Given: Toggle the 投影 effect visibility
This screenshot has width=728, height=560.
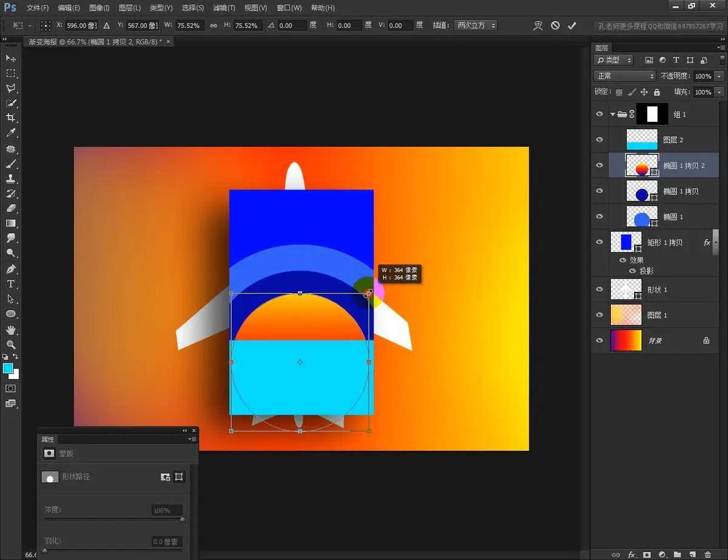Looking at the screenshot, I should pyautogui.click(x=633, y=271).
